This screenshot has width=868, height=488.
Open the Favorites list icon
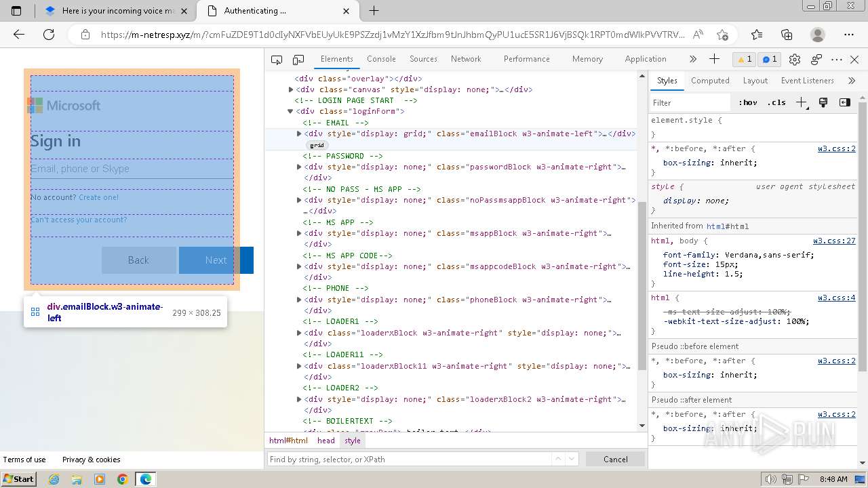point(757,35)
